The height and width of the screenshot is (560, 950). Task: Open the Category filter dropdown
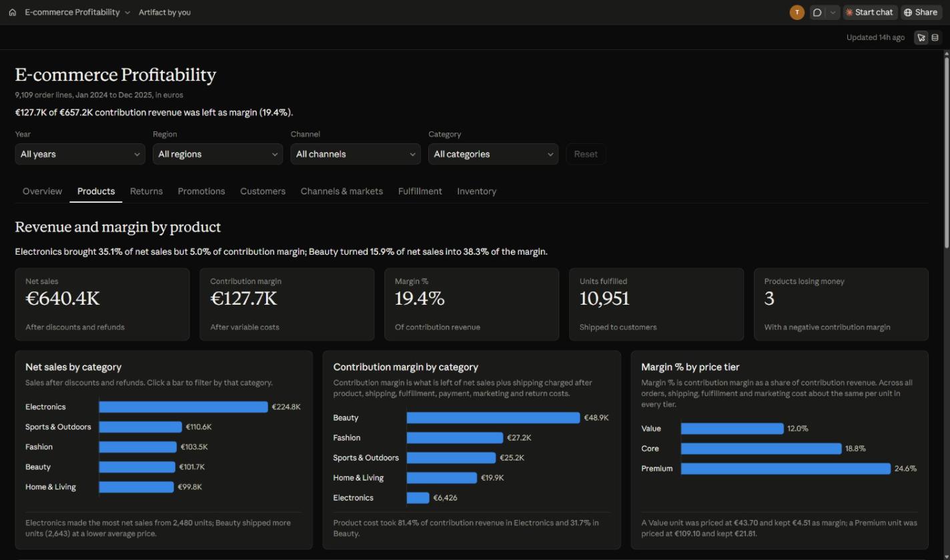click(494, 154)
